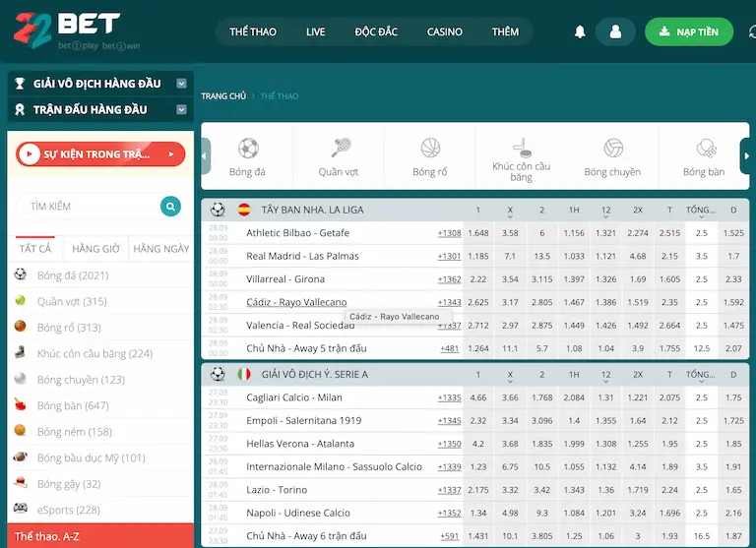
Task: Open notifications bell icon
Action: pyautogui.click(x=580, y=31)
